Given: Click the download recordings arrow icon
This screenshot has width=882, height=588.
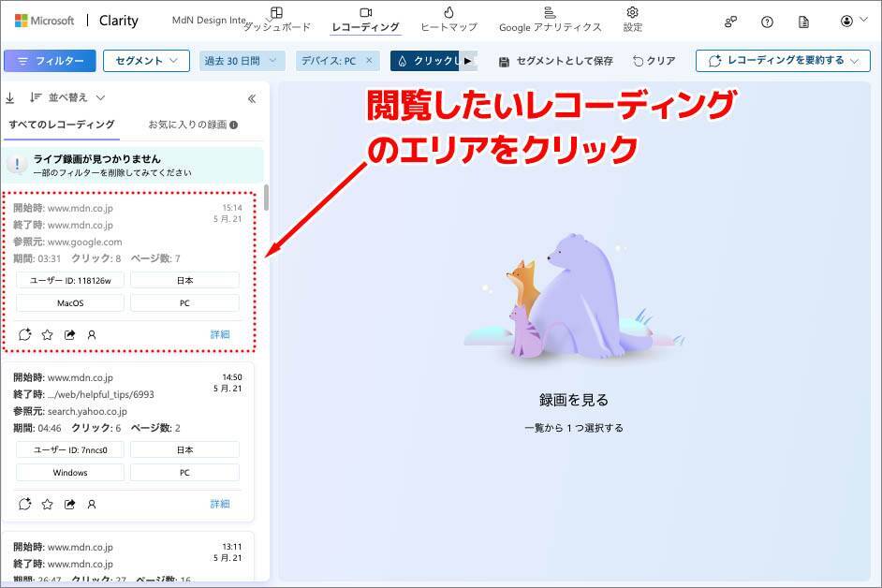Looking at the screenshot, I should coord(9,97).
